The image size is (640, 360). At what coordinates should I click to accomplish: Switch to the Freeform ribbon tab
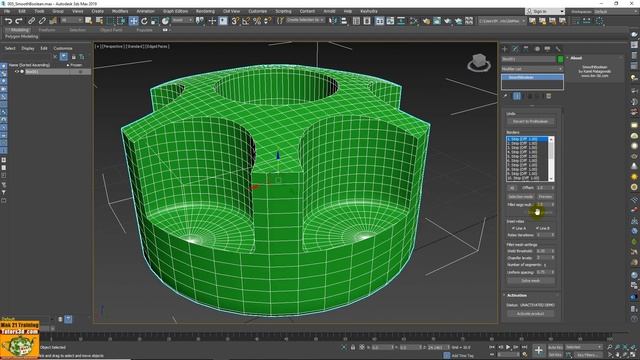[47, 30]
